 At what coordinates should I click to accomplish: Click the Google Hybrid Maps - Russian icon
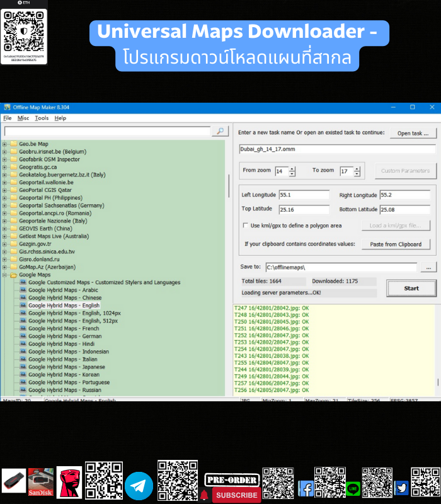23,390
